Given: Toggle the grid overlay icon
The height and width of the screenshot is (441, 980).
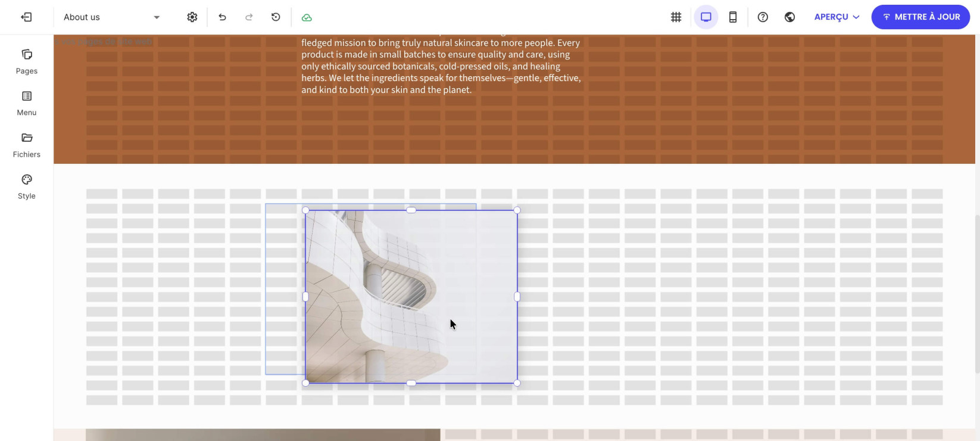Looking at the screenshot, I should (676, 17).
